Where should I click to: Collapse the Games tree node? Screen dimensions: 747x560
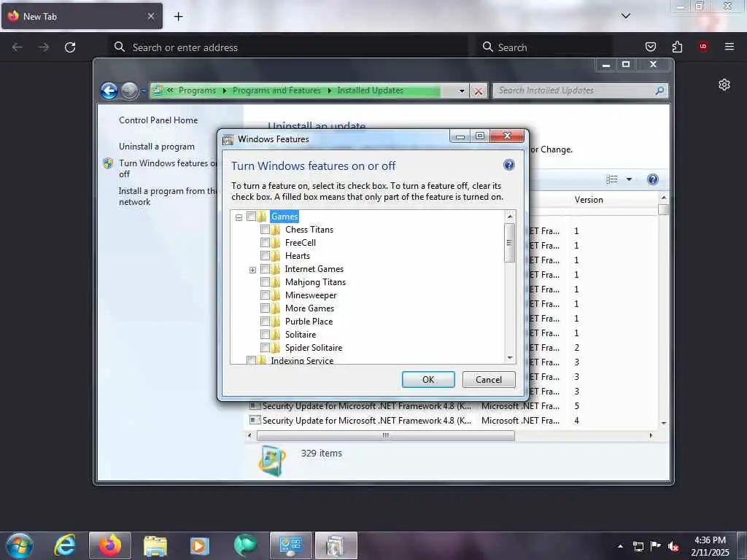(239, 217)
